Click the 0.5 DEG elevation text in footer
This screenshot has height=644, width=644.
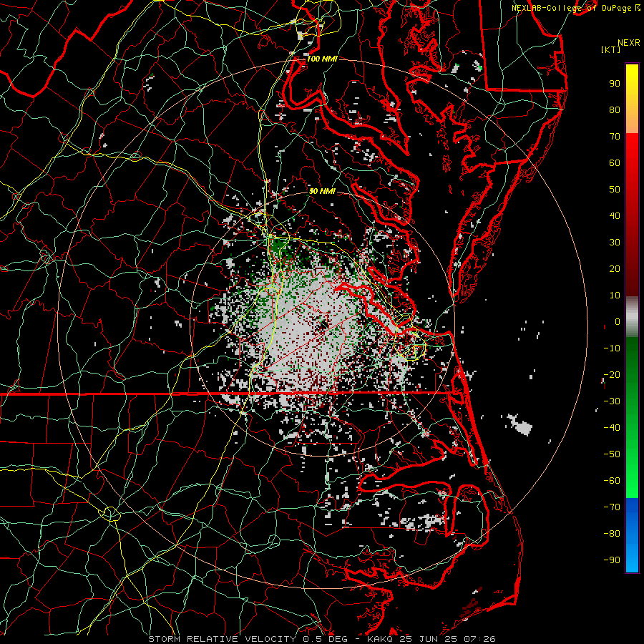point(326,639)
